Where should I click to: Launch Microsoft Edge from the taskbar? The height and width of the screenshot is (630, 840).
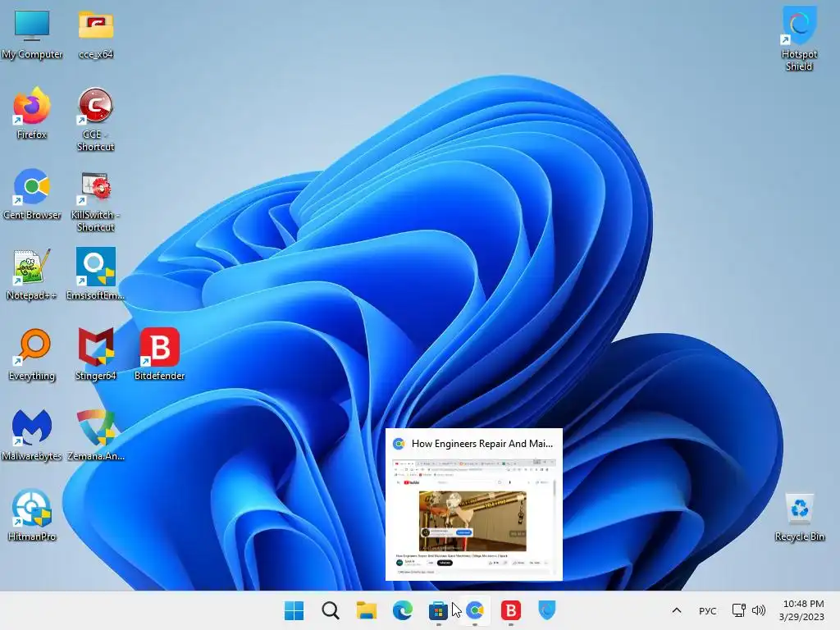(403, 610)
